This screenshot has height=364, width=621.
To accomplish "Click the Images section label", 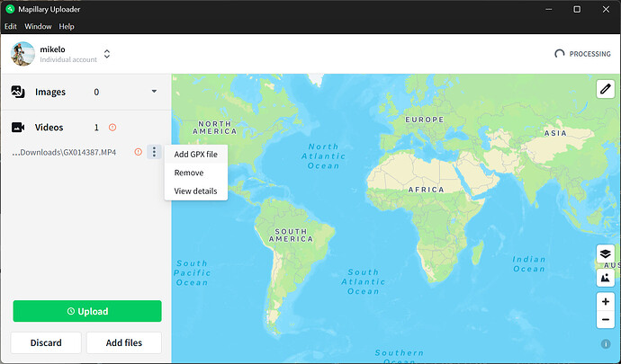I will pyautogui.click(x=50, y=93).
